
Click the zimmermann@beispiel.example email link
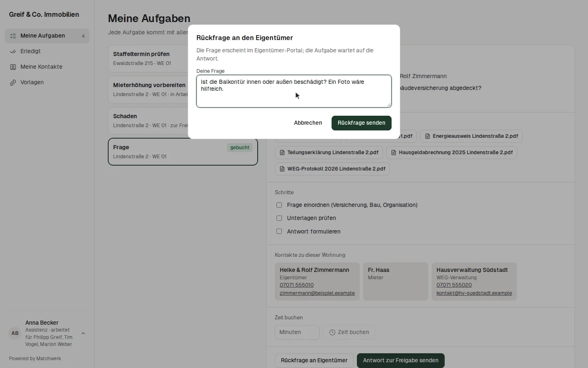pyautogui.click(x=317, y=293)
